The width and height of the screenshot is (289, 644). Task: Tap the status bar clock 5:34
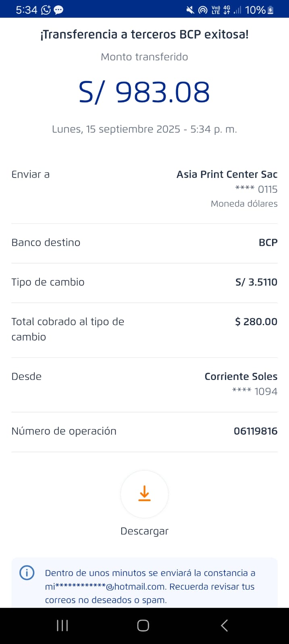tap(26, 10)
